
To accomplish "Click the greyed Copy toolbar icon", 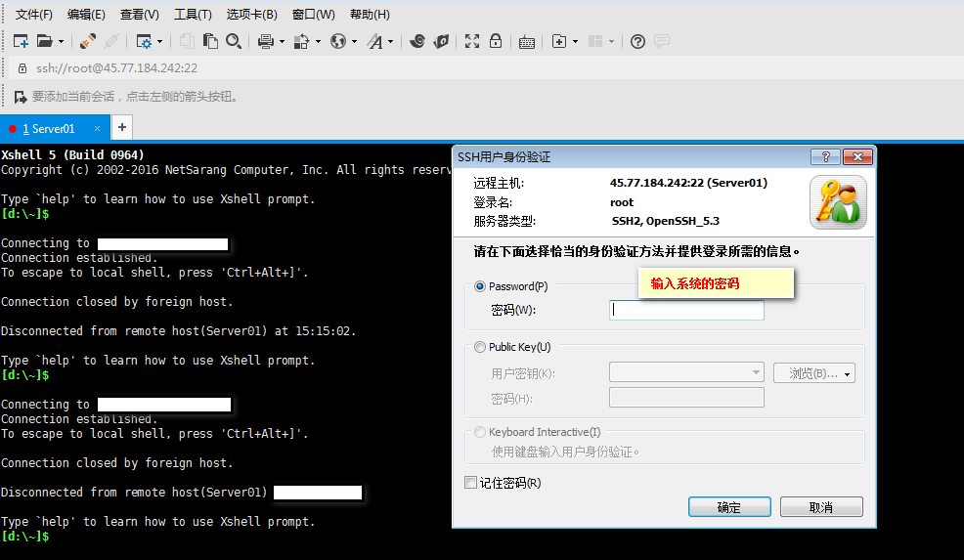I will (187, 41).
